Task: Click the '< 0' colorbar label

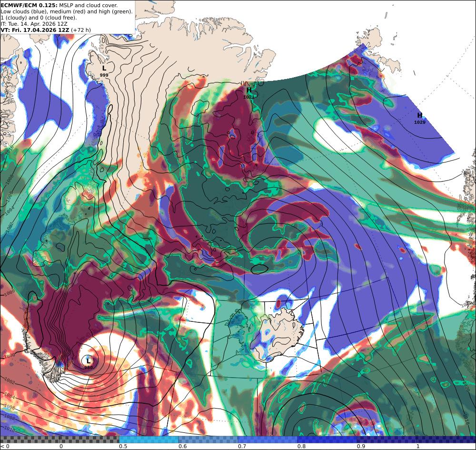Action: [5, 446]
